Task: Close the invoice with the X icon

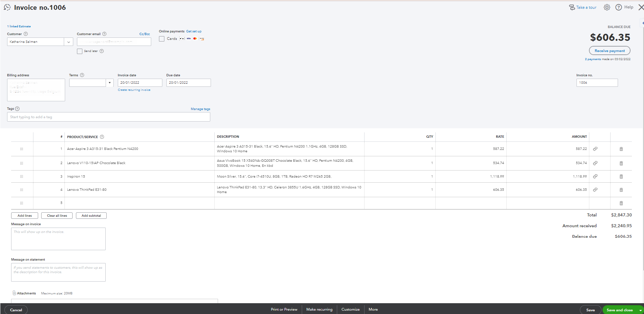Action: pos(641,7)
